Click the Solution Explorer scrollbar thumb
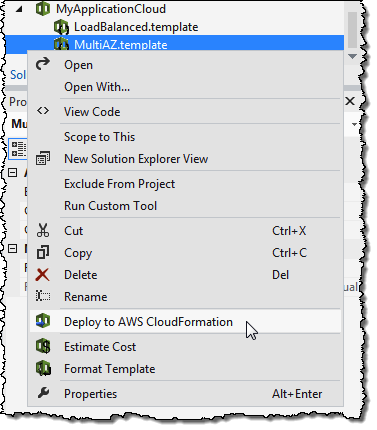377x430 pixels. (352, 30)
